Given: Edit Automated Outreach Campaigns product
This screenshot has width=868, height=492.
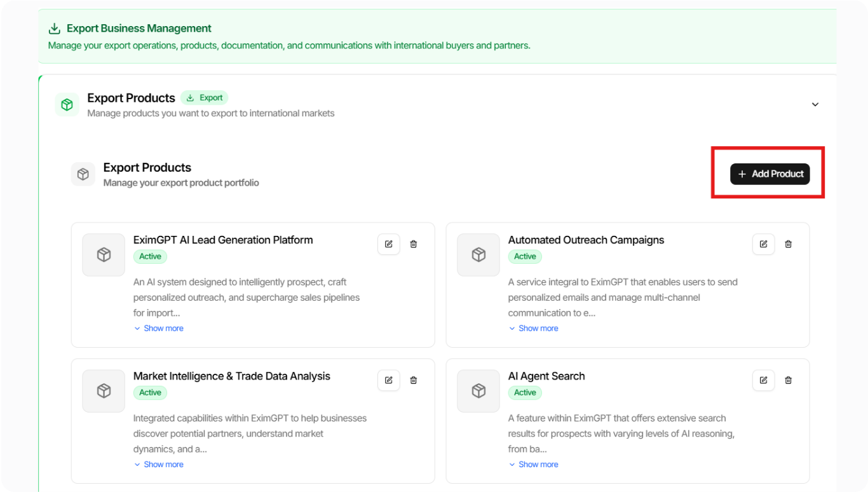Looking at the screenshot, I should point(763,244).
